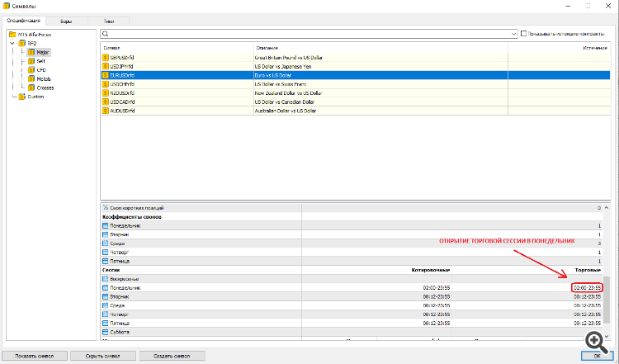619x364 pixels.
Task: Click the Показать символ button
Action: 35,356
